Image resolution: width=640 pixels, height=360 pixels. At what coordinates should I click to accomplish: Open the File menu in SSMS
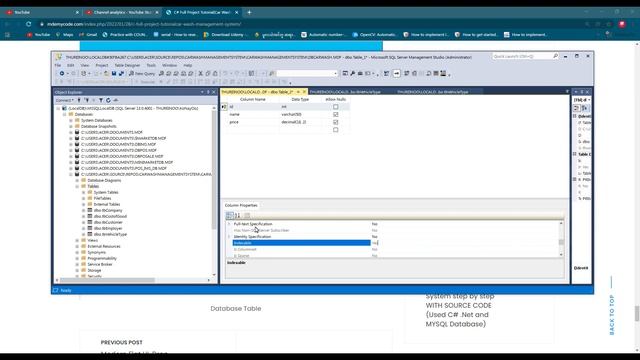click(58, 65)
